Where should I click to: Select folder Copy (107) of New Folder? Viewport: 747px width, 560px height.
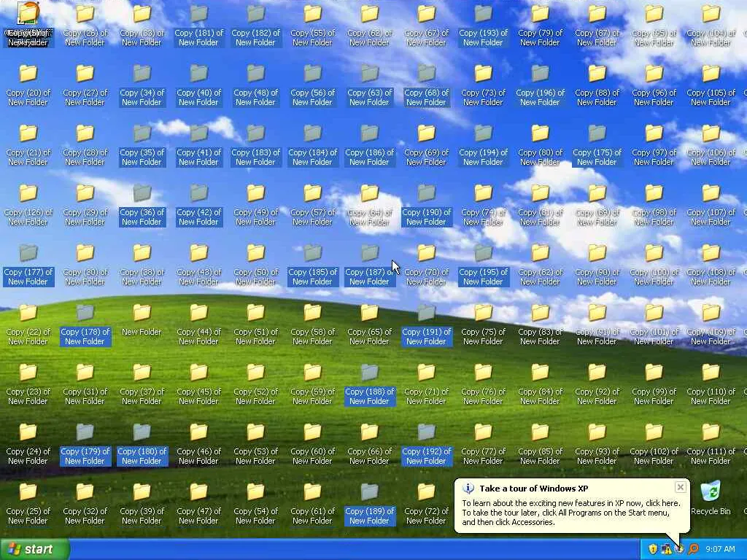point(711,205)
